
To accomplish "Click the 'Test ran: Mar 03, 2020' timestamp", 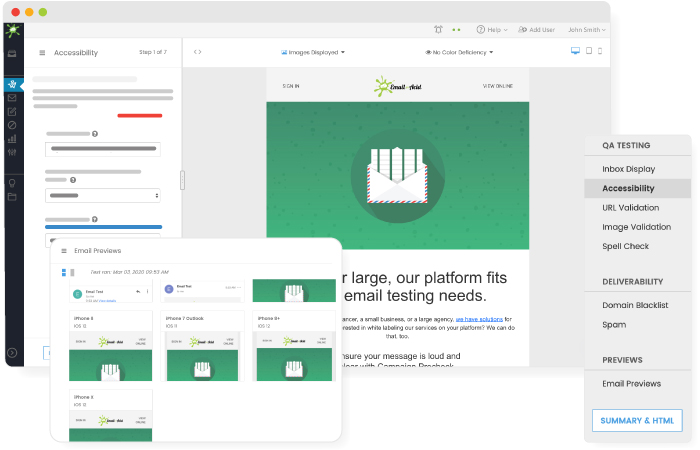I will [x=129, y=272].
